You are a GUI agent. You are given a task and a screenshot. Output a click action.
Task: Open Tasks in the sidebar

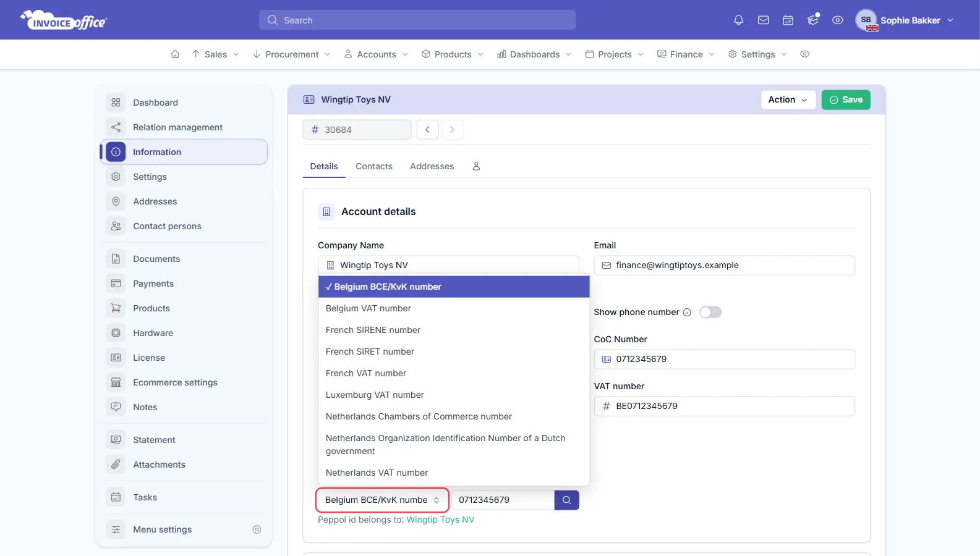[184, 497]
